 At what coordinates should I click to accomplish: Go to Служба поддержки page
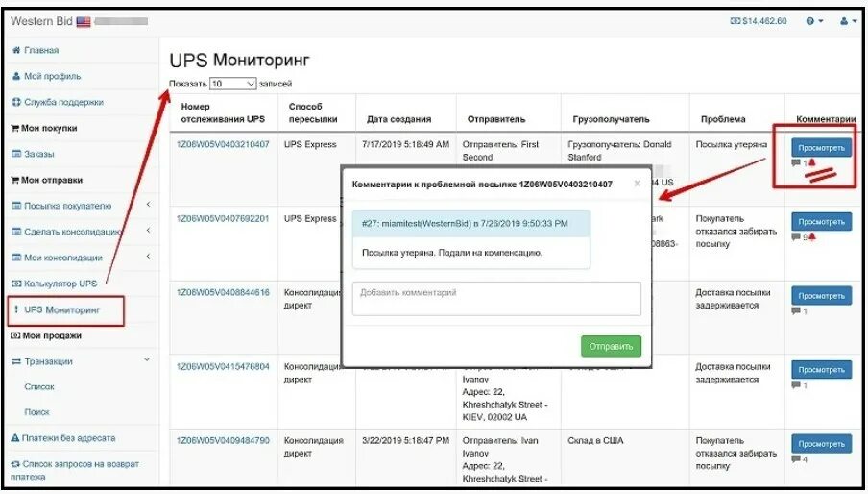[x=63, y=103]
